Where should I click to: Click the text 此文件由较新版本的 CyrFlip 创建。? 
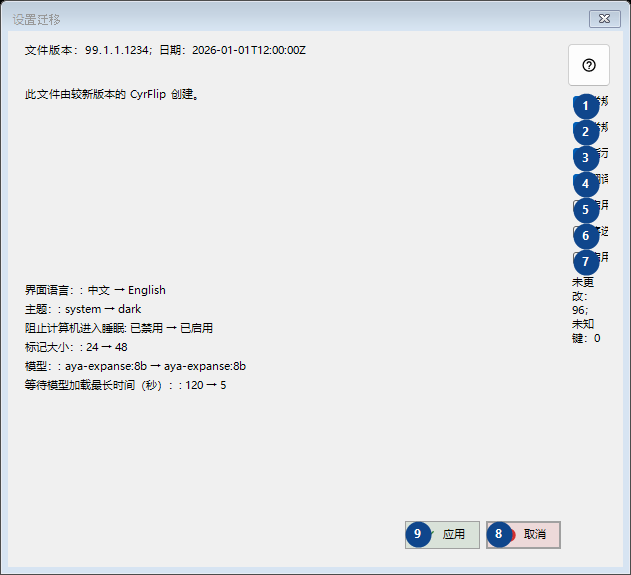[112, 94]
